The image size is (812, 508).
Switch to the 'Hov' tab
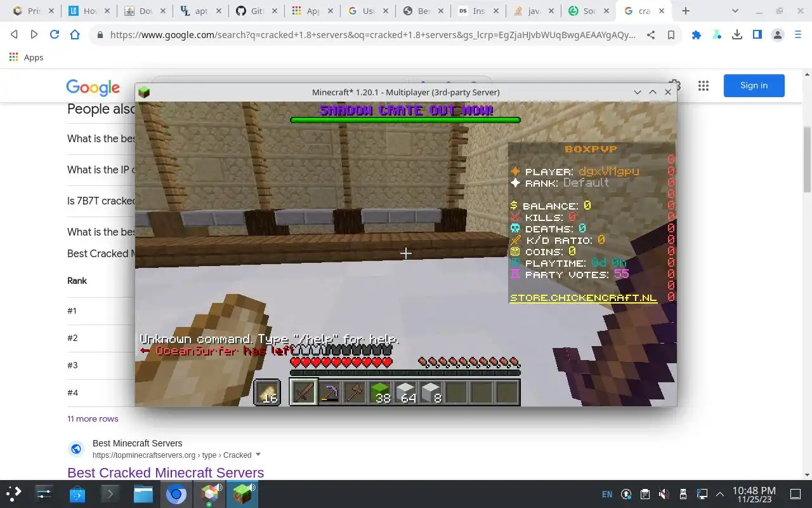[x=89, y=11]
